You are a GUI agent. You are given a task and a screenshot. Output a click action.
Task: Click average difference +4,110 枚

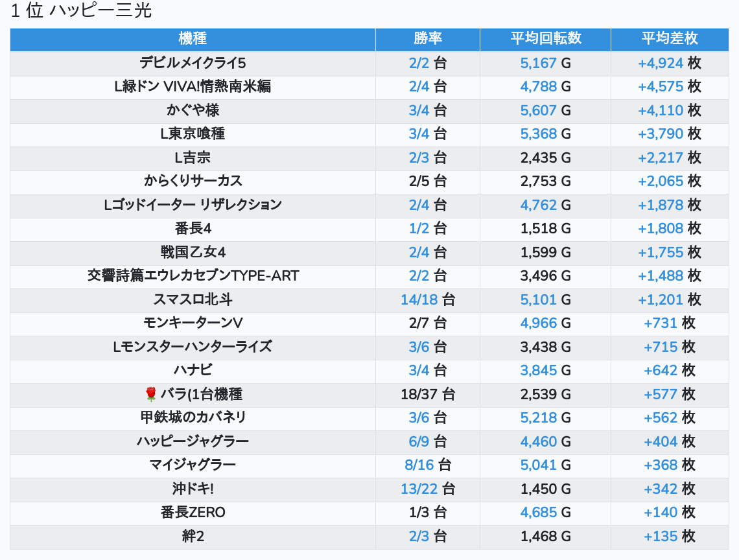(x=669, y=110)
